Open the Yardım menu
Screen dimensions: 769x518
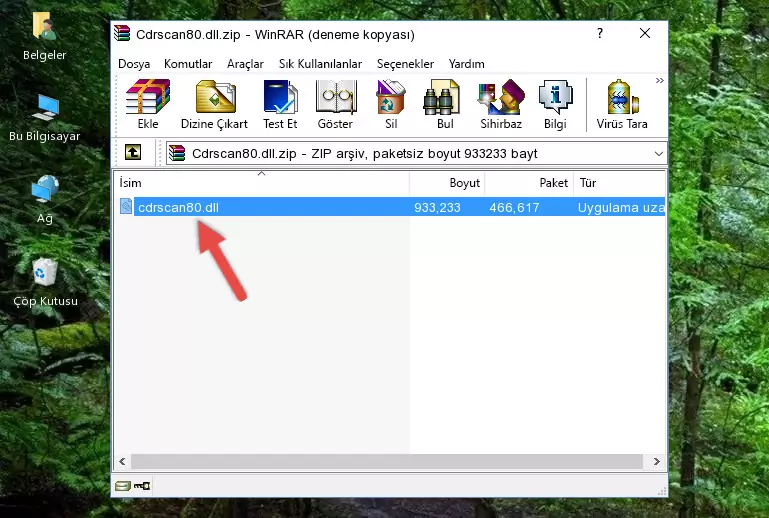[466, 64]
